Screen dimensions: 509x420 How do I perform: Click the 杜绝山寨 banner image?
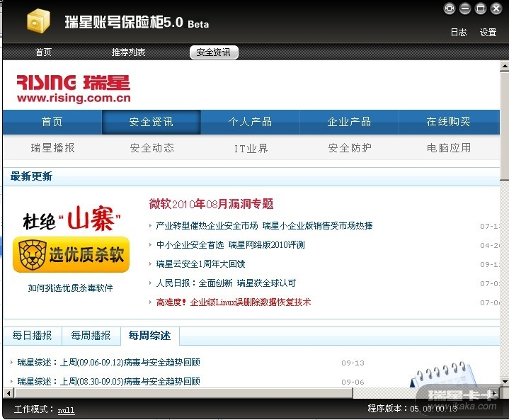tap(72, 219)
